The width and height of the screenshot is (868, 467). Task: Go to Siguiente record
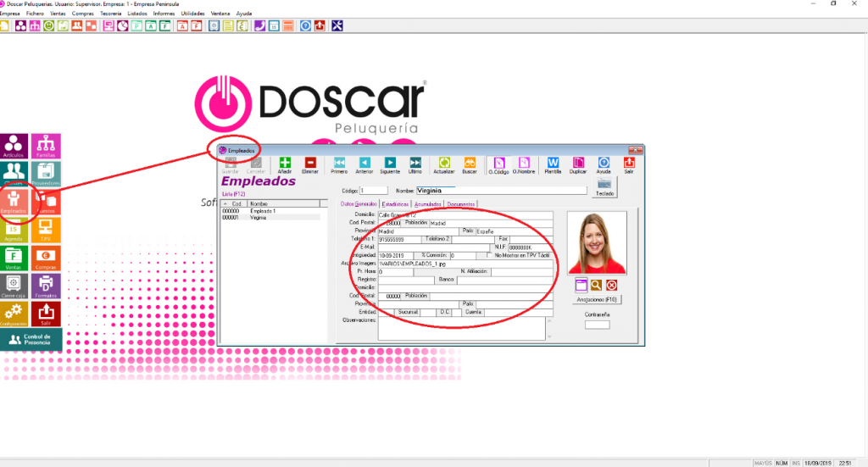coord(390,165)
